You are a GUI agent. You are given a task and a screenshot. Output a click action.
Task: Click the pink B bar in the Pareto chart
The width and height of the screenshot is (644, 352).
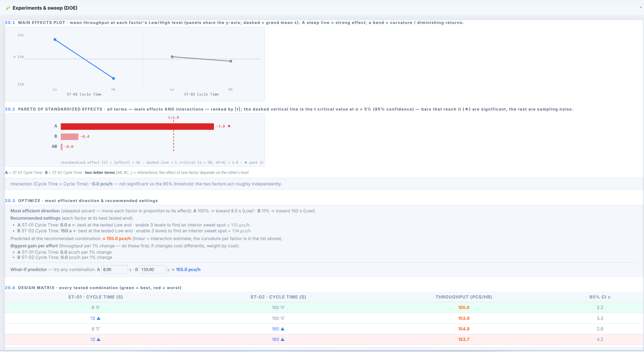(x=69, y=137)
